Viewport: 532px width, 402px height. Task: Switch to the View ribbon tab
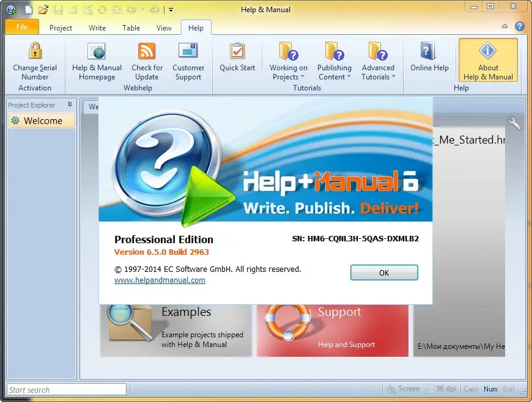[x=164, y=27]
